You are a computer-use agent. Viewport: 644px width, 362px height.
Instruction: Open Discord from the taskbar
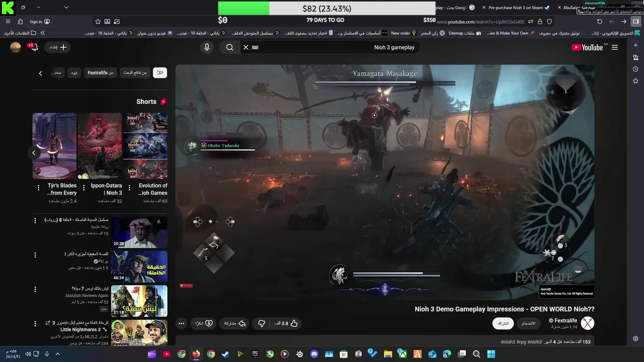coord(314,354)
